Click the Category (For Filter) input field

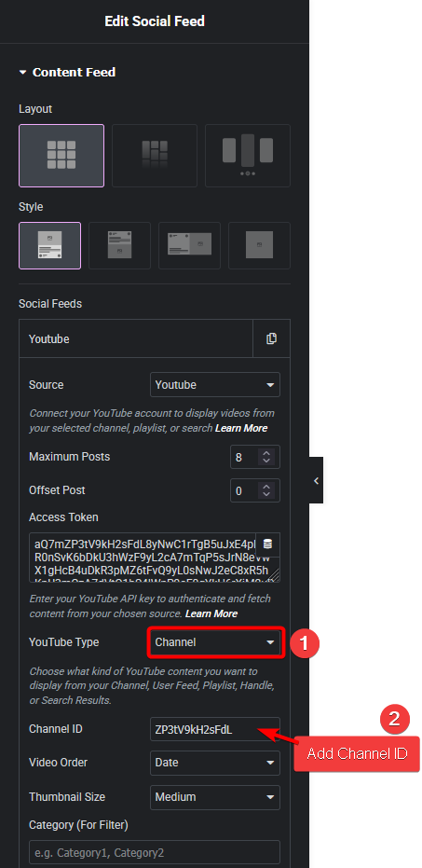[155, 852]
